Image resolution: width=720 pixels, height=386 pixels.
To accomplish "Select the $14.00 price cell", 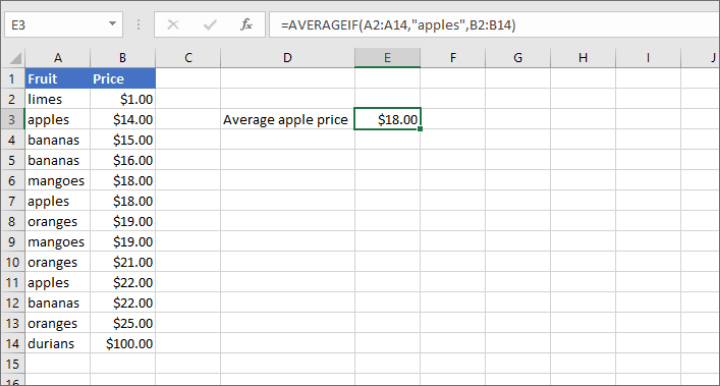I will click(123, 119).
